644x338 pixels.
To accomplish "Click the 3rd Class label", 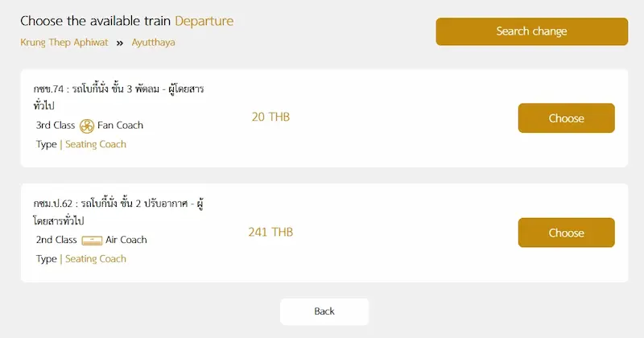I will point(56,126).
